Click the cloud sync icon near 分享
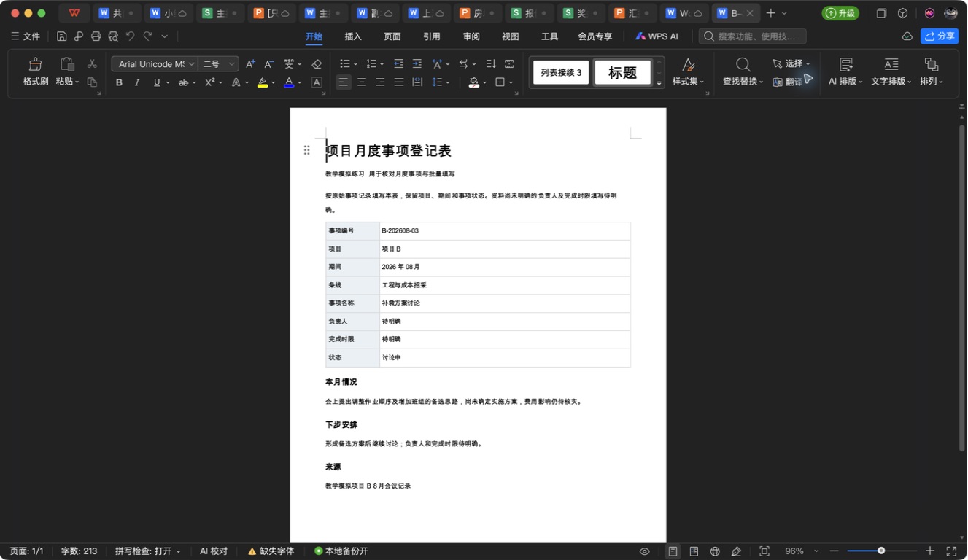Viewport: 968px width, 560px height. click(907, 36)
